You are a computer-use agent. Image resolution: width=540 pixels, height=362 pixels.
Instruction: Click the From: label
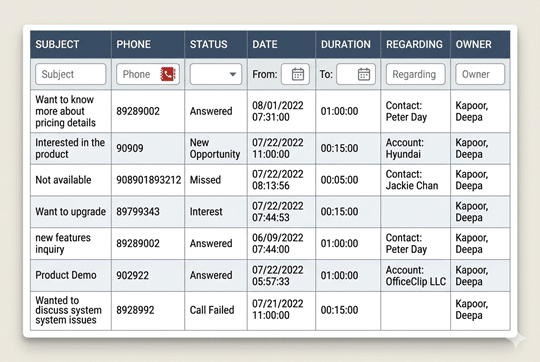(264, 74)
